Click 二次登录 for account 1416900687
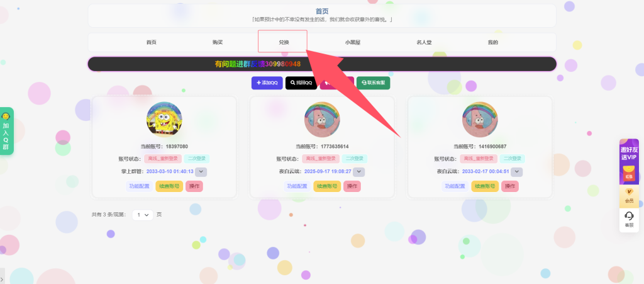This screenshot has height=284, width=644. pos(512,159)
